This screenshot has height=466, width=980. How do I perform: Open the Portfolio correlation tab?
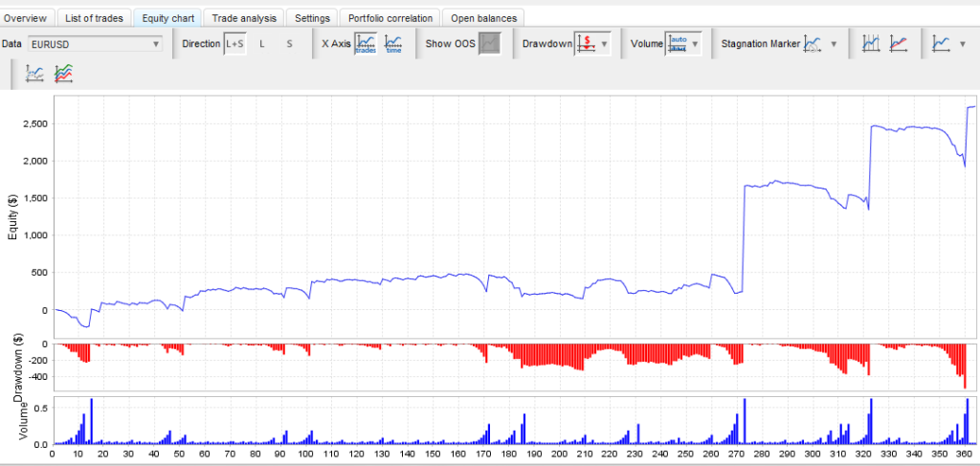click(390, 17)
